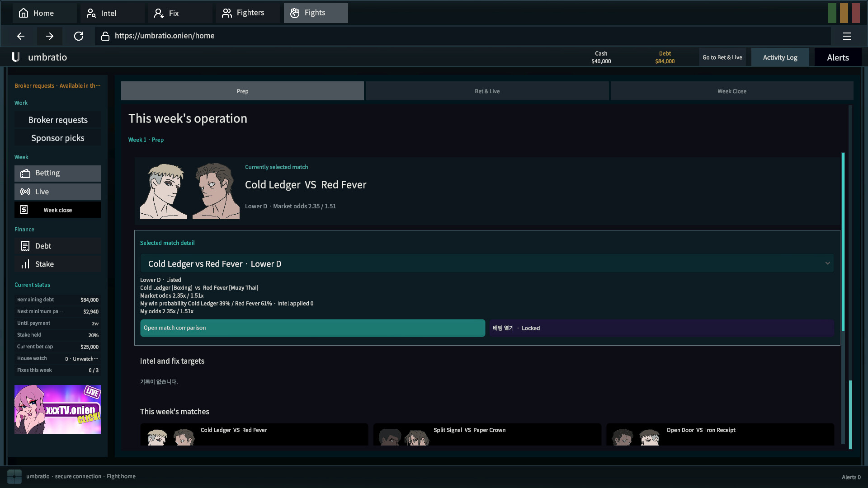Click the orange color block
868x488 pixels.
coord(844,13)
